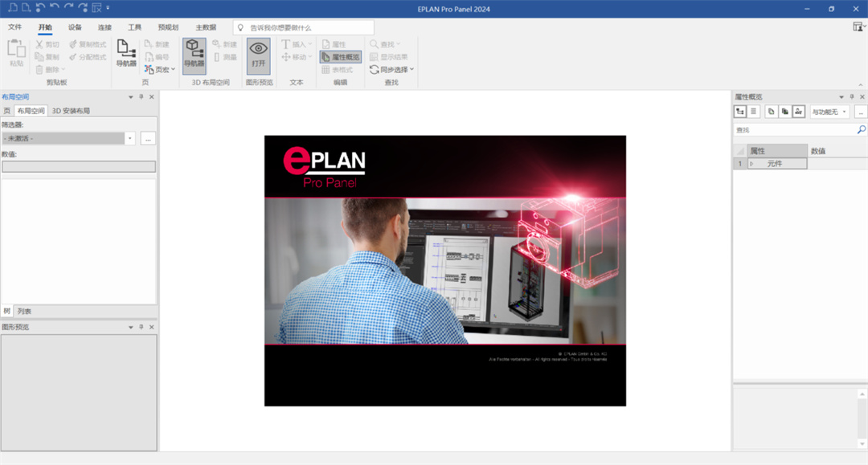Viewport: 868px width, 465px height.
Task: Click the single-page icon in 属性概览 toolbar
Action: (771, 112)
